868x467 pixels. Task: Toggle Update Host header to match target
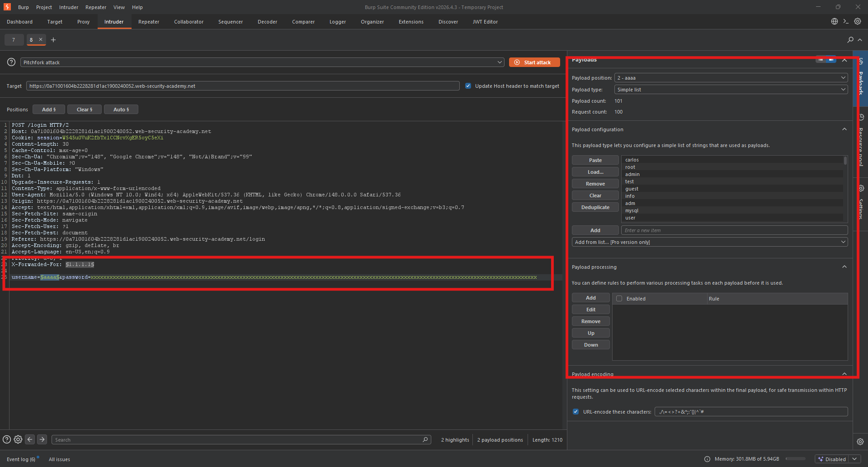(468, 86)
